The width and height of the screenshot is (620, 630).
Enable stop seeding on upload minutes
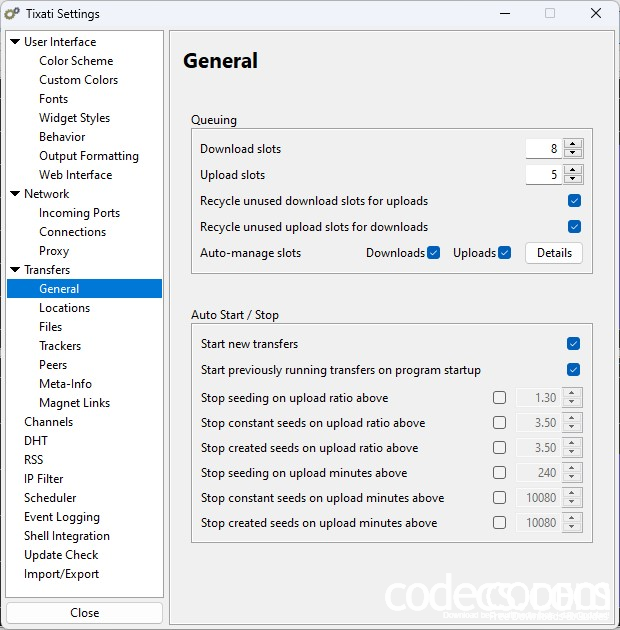click(499, 472)
